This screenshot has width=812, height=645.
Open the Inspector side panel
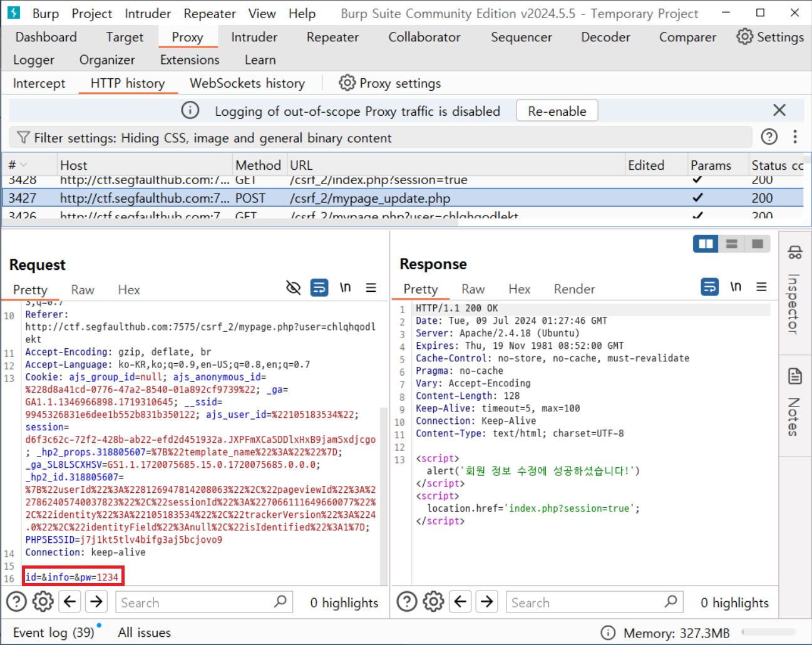794,290
